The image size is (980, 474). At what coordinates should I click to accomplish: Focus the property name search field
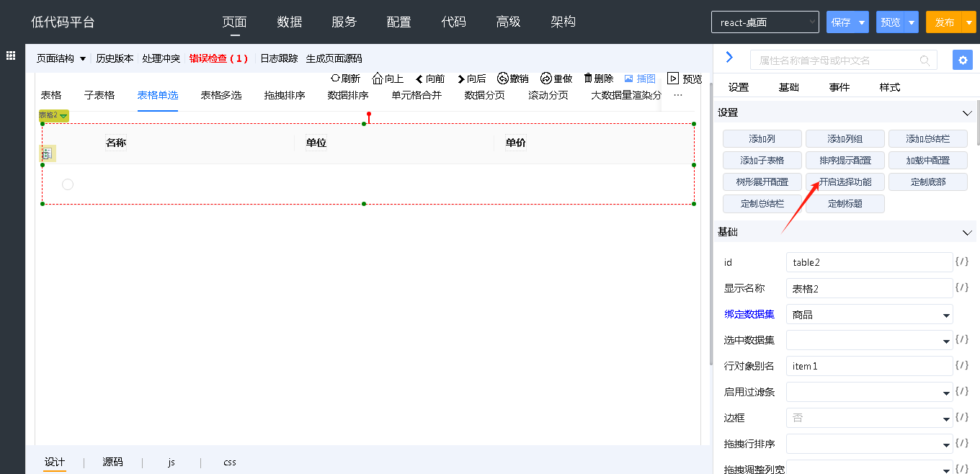pyautogui.click(x=843, y=60)
